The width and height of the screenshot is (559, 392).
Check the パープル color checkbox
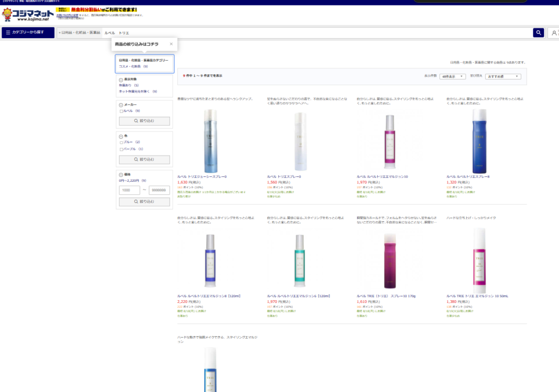click(121, 150)
